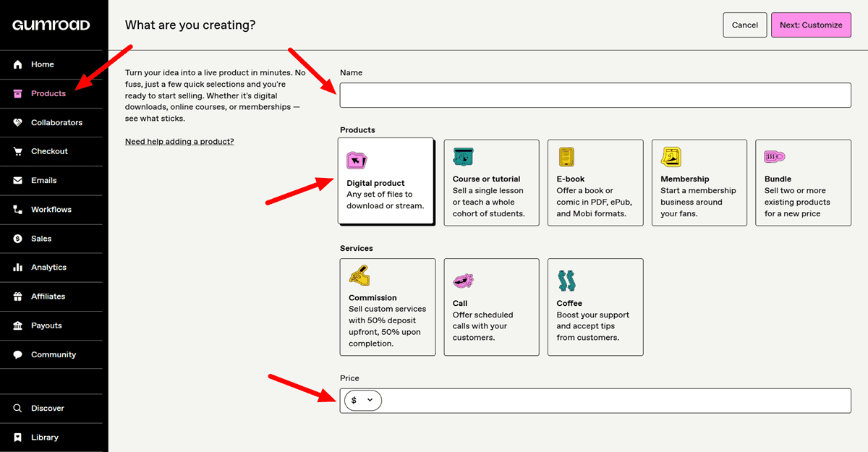Click the teal Course or tutorial icon
The width and height of the screenshot is (868, 452).
pos(464,156)
